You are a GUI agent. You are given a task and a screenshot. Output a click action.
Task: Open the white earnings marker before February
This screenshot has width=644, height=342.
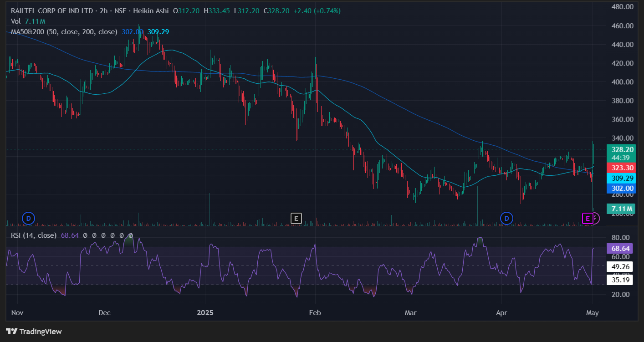pyautogui.click(x=296, y=219)
